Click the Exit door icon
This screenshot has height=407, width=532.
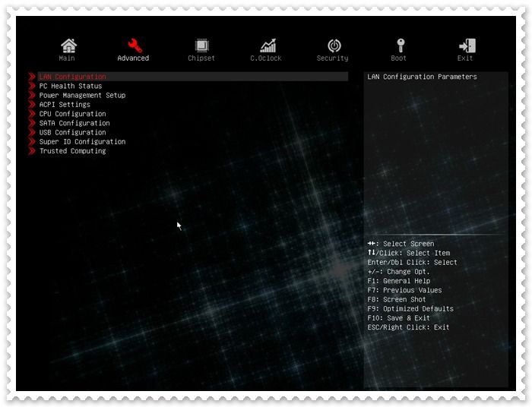467,46
